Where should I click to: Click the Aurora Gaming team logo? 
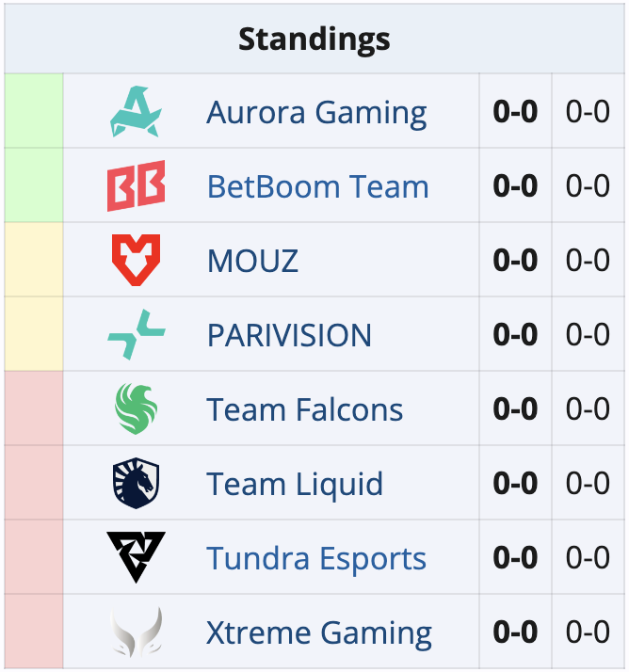click(136, 112)
